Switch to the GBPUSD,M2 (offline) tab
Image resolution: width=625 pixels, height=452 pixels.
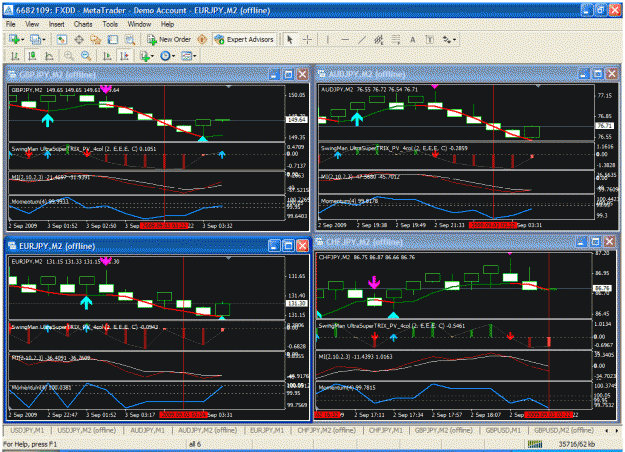[564, 430]
